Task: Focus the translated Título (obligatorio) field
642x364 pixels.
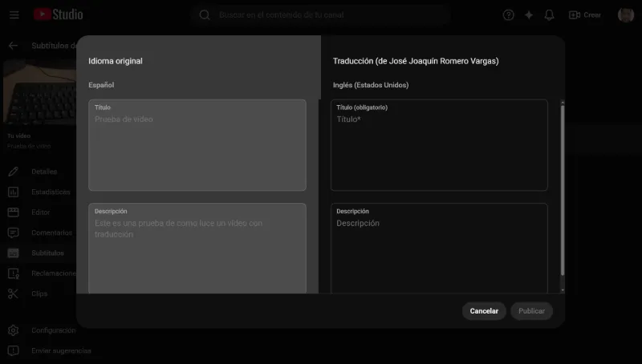Action: pyautogui.click(x=439, y=145)
